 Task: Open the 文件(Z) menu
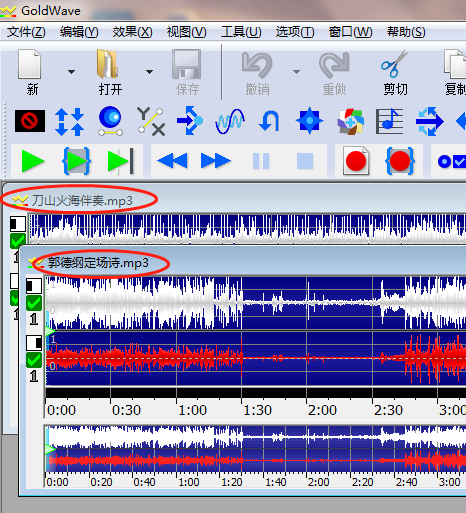[26, 32]
